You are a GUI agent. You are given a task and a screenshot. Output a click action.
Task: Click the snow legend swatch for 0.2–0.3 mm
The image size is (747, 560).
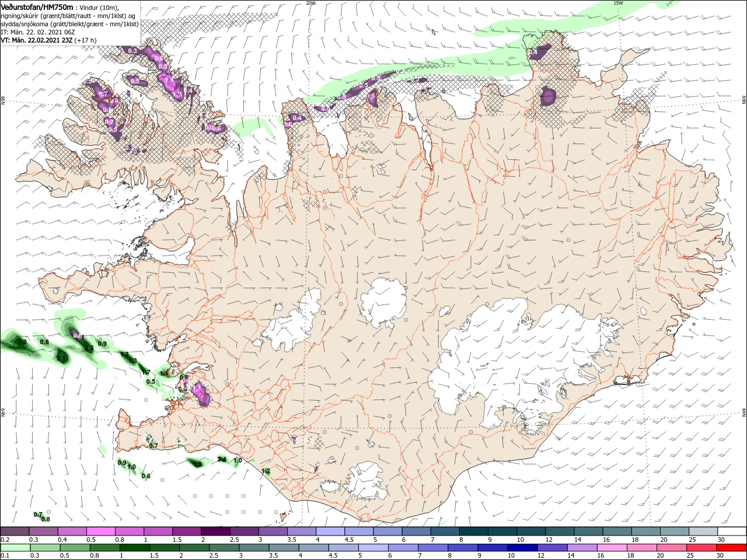tap(15, 531)
